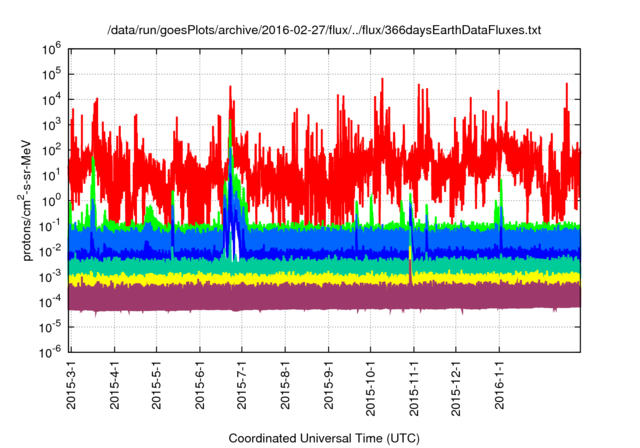Click the yellow flux band

tap(324, 279)
